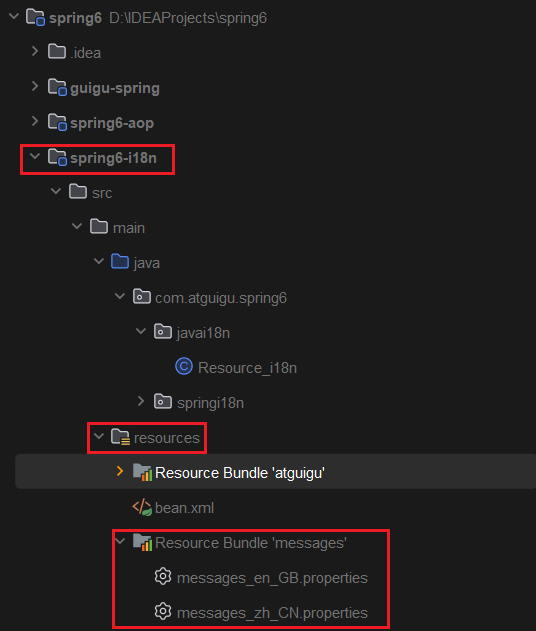536x631 pixels.
Task: Select the main folder label
Action: pos(129,228)
